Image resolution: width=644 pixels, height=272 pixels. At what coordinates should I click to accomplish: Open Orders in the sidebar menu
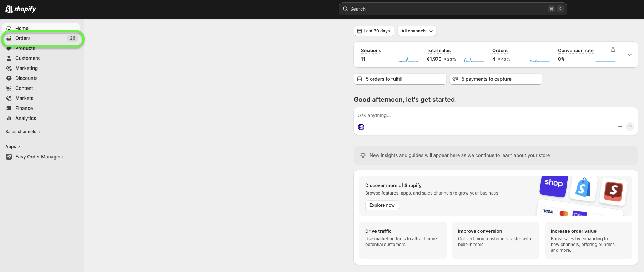[23, 38]
